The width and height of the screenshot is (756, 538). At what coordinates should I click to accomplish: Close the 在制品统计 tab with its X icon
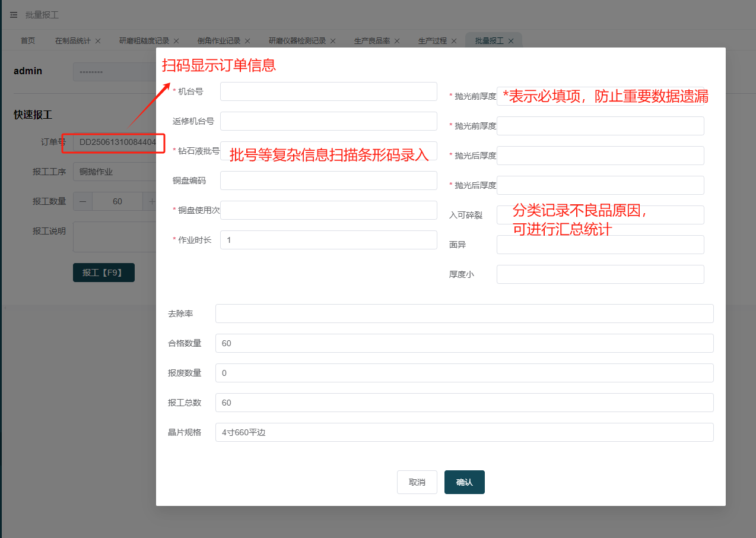99,40
